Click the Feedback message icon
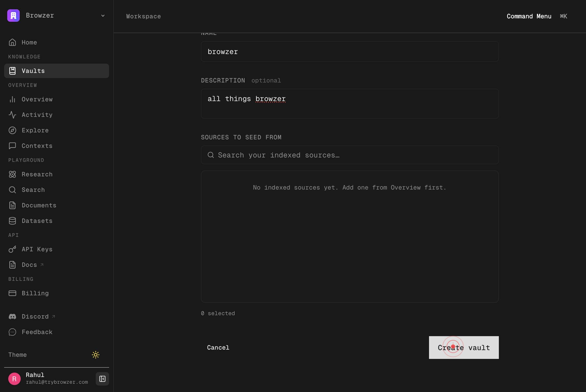The image size is (586, 392). (x=12, y=332)
